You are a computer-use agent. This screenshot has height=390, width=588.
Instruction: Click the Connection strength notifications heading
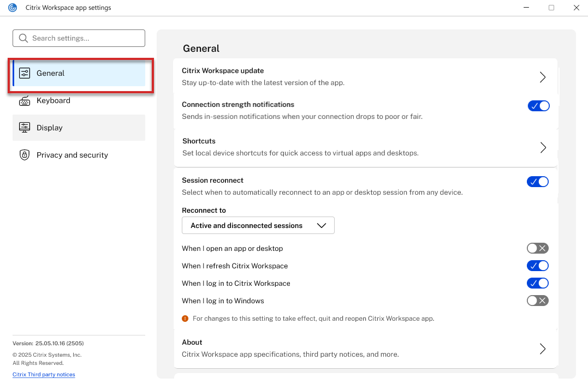(x=238, y=105)
